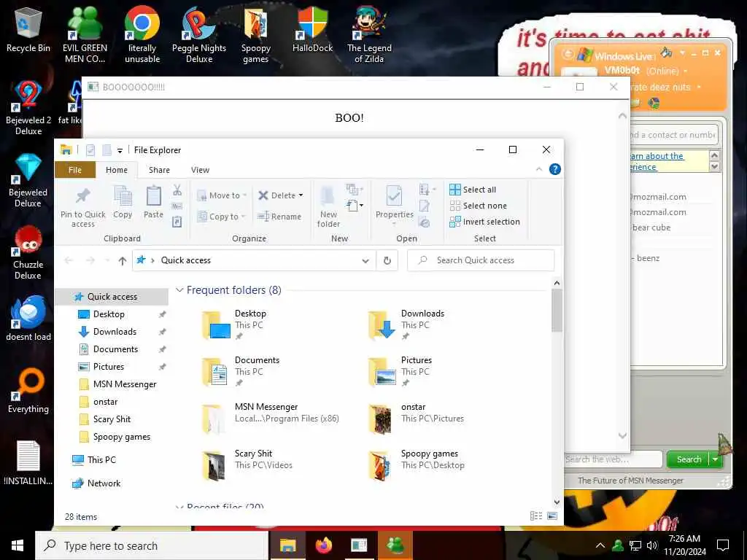This screenshot has width=747, height=560.
Task: Open the File tab
Action: coord(75,170)
